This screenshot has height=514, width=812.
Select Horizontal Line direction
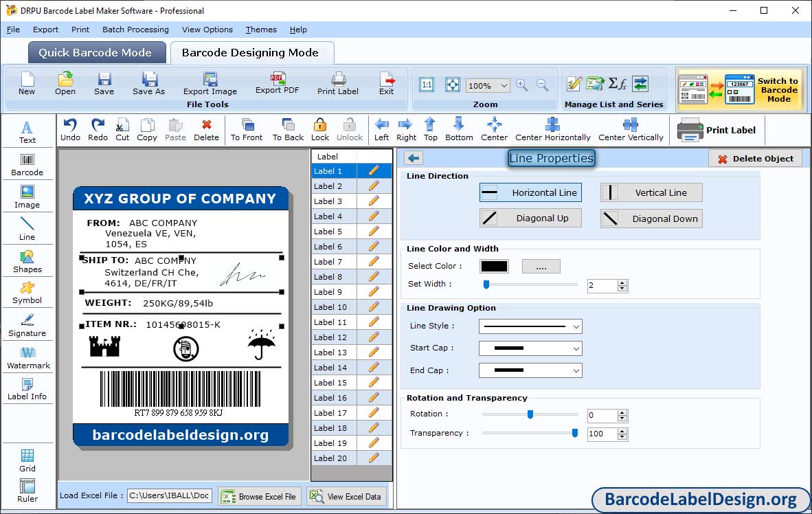[x=531, y=192]
